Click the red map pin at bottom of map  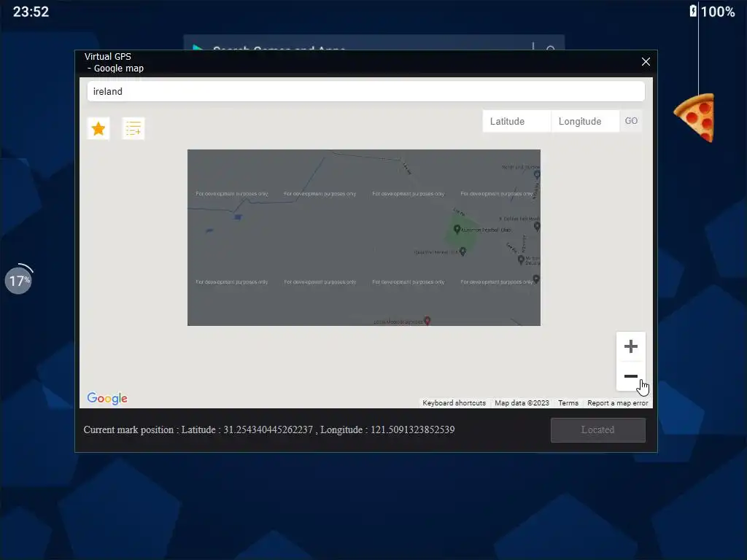pyautogui.click(x=427, y=321)
